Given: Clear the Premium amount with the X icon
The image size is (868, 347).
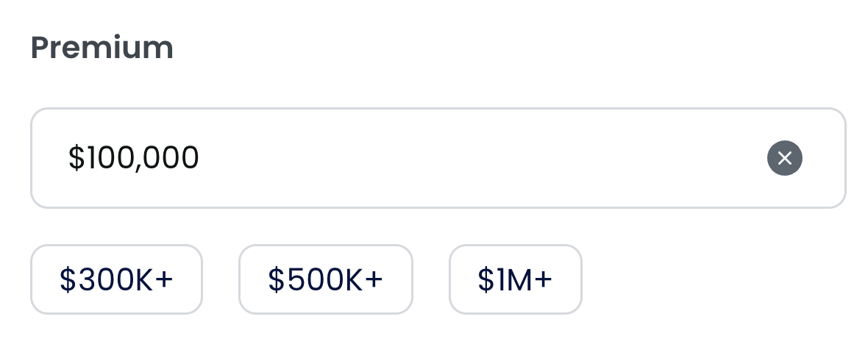Looking at the screenshot, I should 784,158.
